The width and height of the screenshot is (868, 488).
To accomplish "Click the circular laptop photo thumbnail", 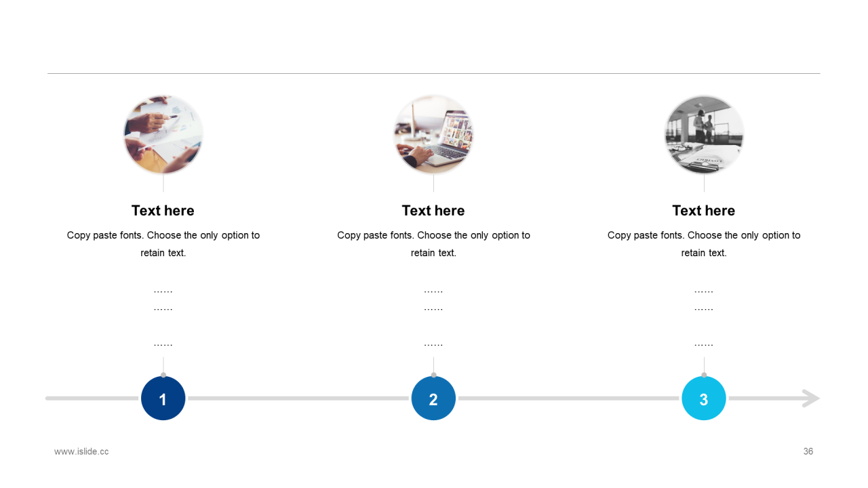I will [433, 134].
